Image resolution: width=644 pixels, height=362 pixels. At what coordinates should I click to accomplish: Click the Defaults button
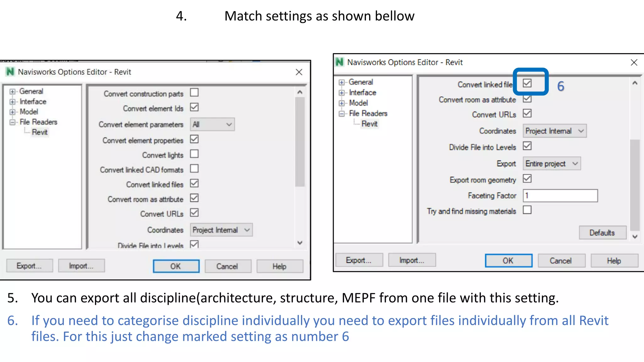coord(602,233)
